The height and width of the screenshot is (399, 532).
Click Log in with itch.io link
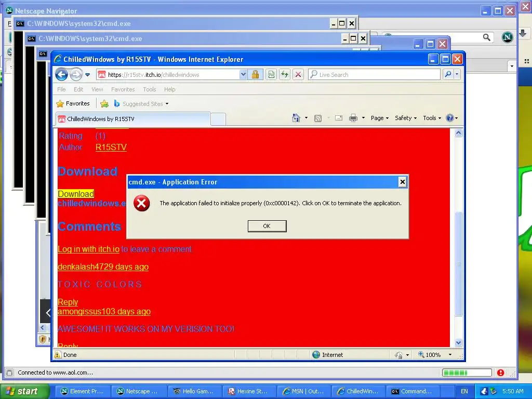click(x=88, y=249)
